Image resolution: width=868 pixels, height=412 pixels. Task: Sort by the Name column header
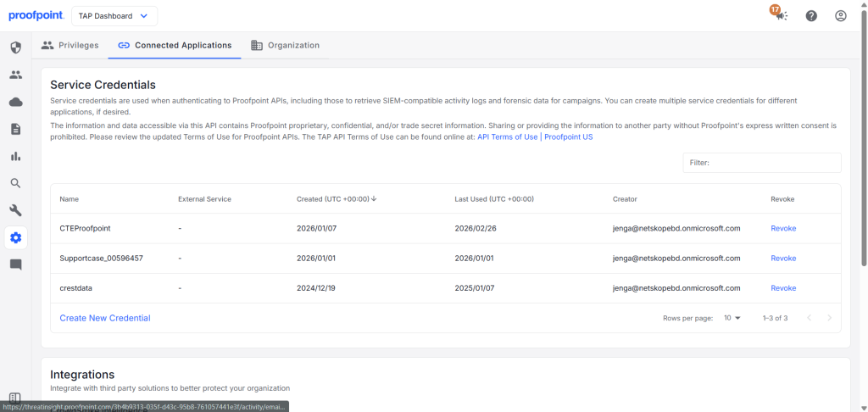(70, 199)
